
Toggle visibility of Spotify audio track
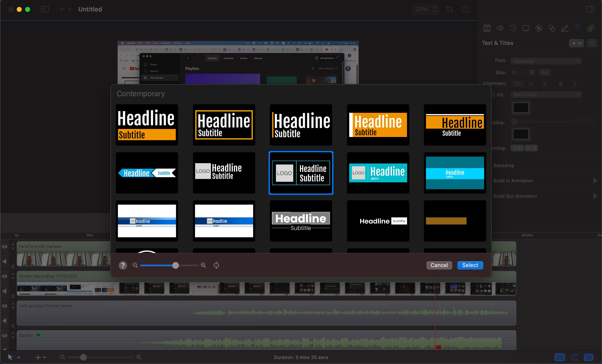[x=4, y=334]
